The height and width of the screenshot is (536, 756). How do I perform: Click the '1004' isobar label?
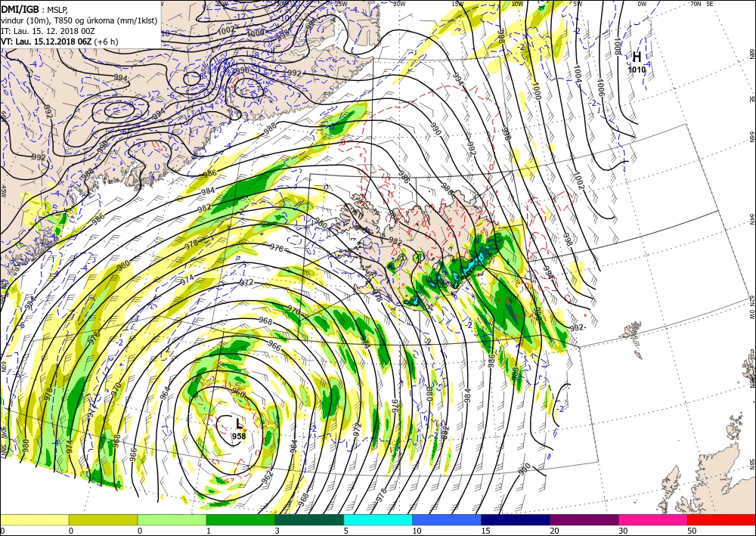tap(577, 73)
